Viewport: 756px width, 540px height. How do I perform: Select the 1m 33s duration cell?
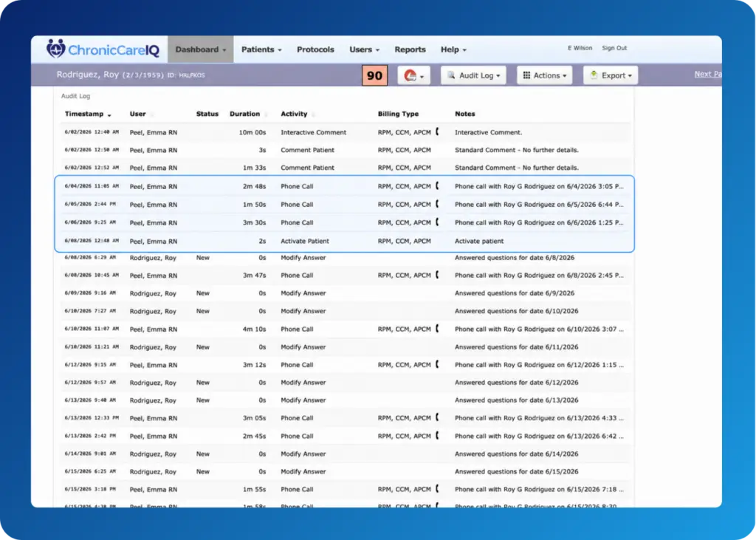[254, 168]
